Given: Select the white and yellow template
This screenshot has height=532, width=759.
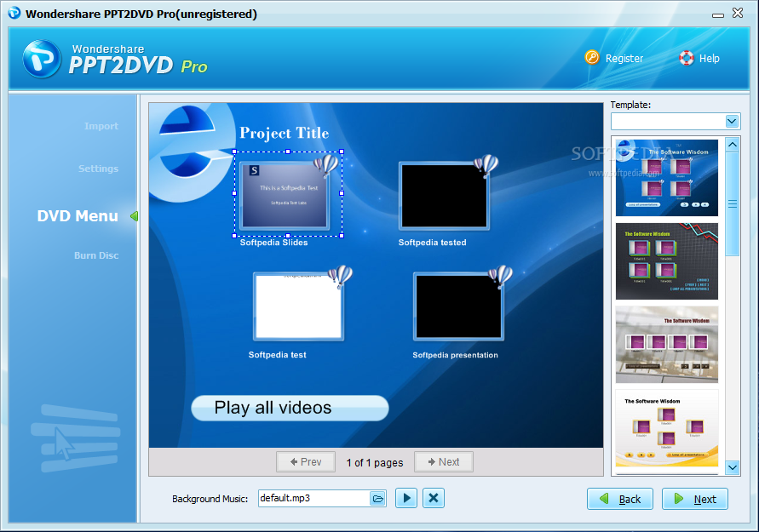Looking at the screenshot, I should (666, 428).
